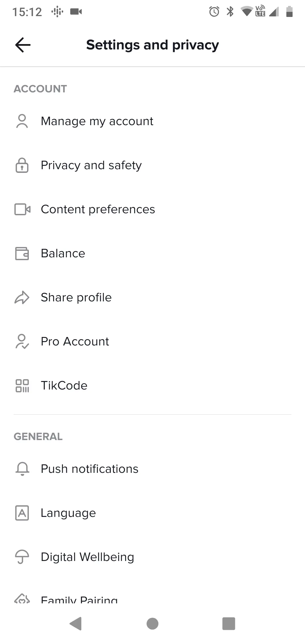Tap the share arrow icon

[x=22, y=297]
